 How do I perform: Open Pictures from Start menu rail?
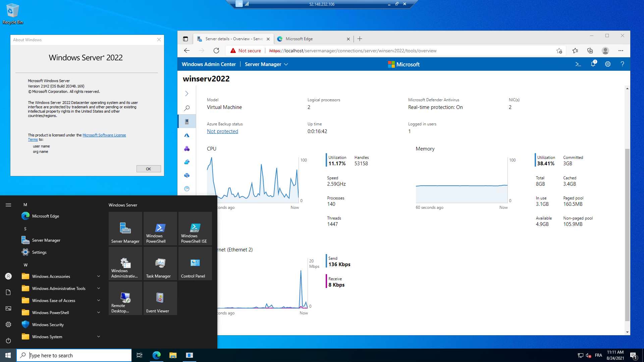coord(8,308)
